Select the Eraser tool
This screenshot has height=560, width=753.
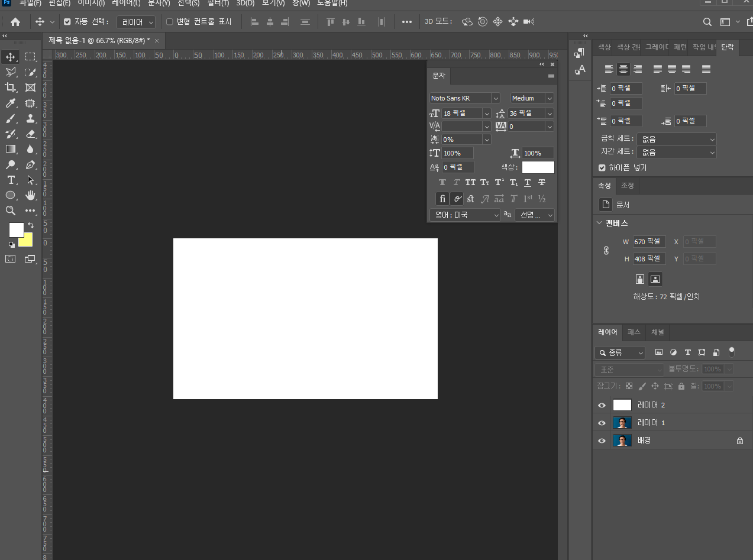[30, 134]
